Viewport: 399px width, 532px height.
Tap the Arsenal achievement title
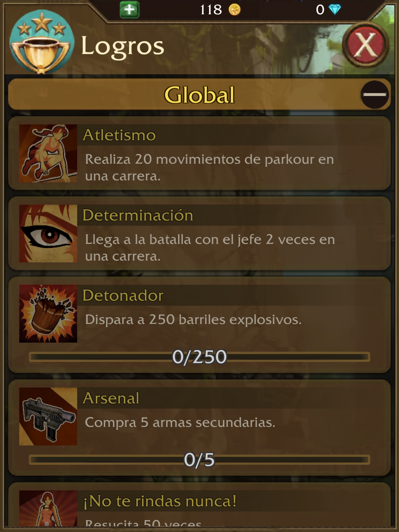tap(111, 398)
